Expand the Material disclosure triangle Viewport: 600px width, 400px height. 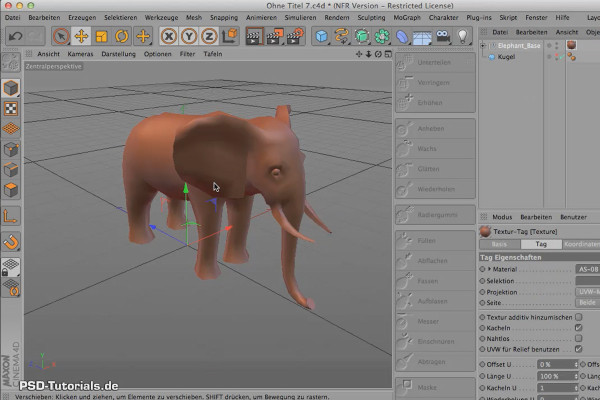(489, 269)
